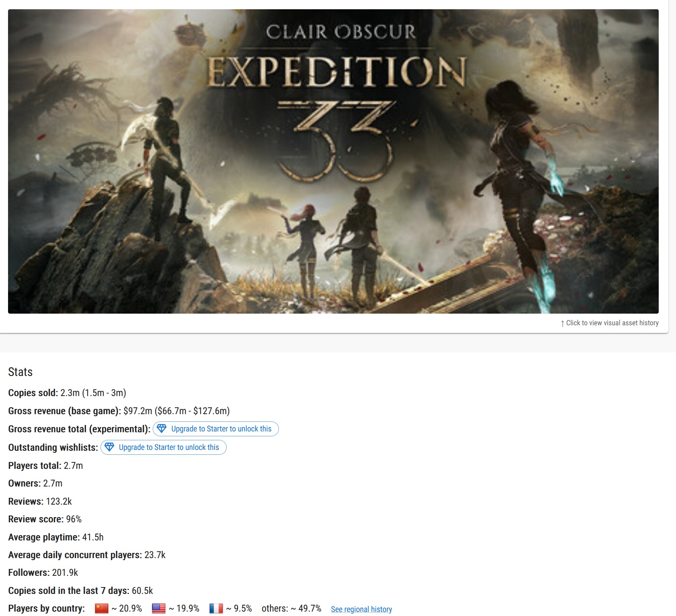Open the See regional history link
Screen dimensions: 676x616
pyautogui.click(x=361, y=609)
